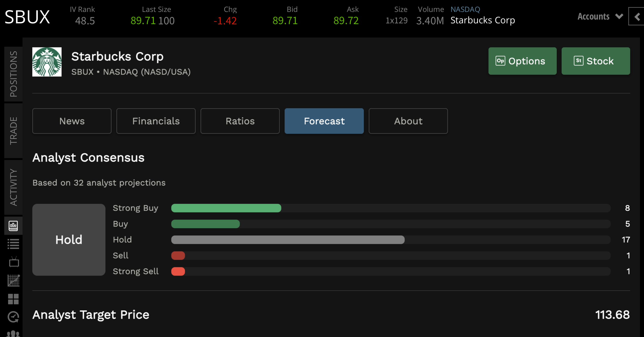Click the Strong Buy rating bar

(x=226, y=208)
